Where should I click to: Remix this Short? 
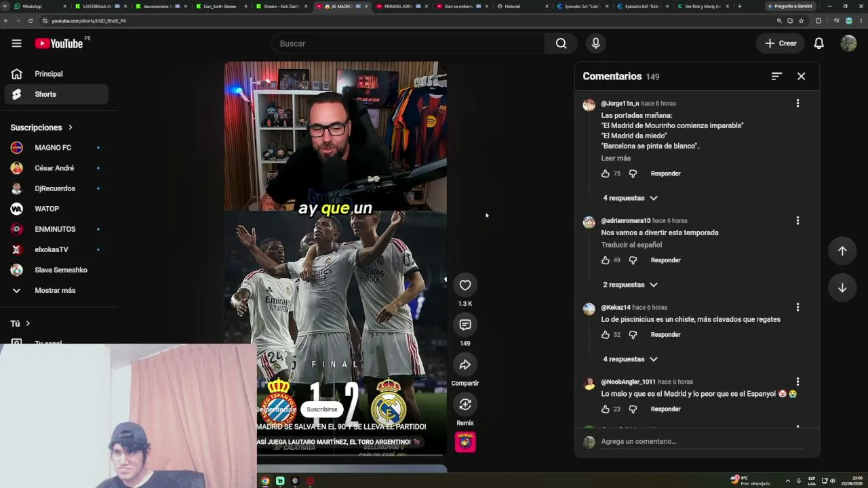(x=465, y=405)
